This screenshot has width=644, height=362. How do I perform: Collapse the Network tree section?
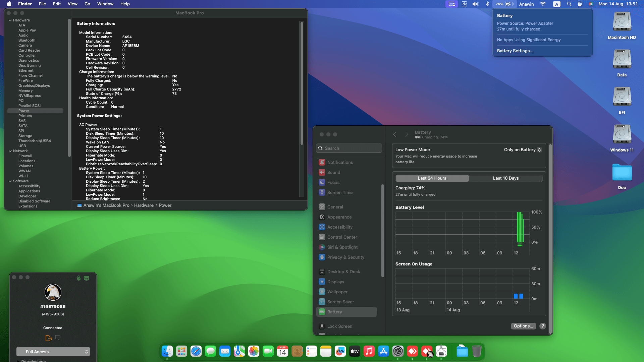click(10, 151)
